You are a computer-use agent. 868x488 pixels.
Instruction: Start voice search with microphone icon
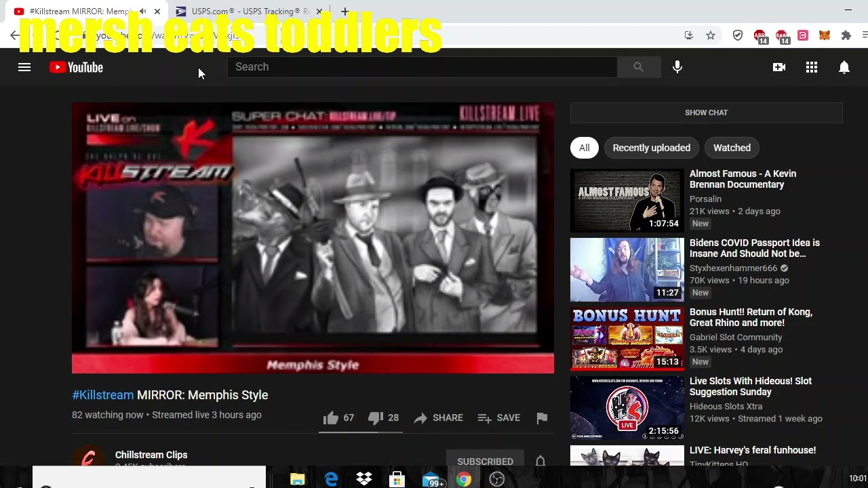677,67
